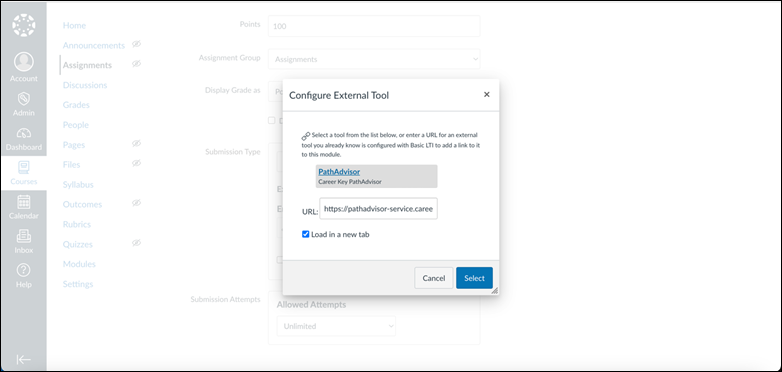Open the Account avatar in sidebar
This screenshot has height=372, width=782.
[23, 62]
